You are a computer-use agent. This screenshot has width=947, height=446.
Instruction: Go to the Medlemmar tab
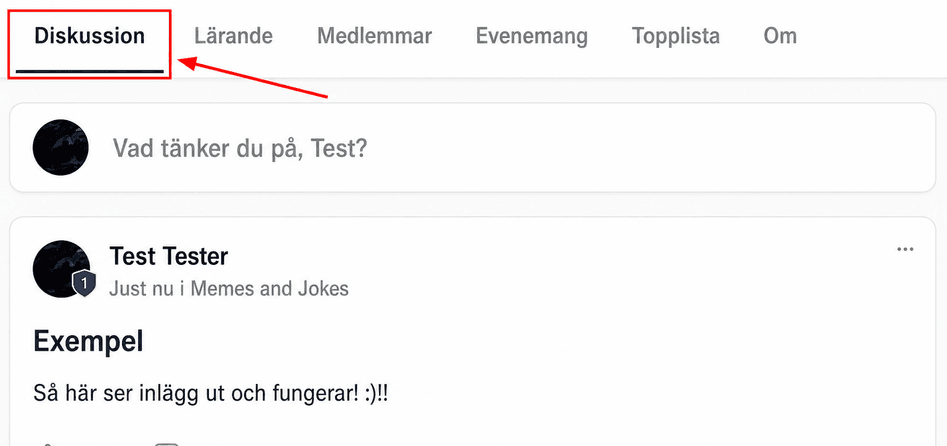[374, 36]
